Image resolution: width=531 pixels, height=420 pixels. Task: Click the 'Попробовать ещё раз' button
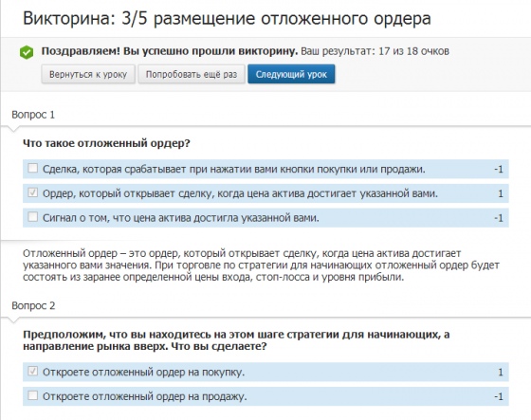(x=192, y=74)
